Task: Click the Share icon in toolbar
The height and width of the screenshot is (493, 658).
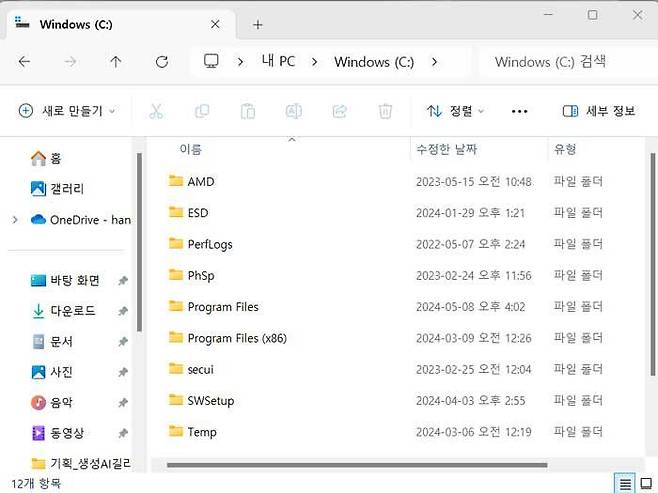Action: tap(339, 111)
